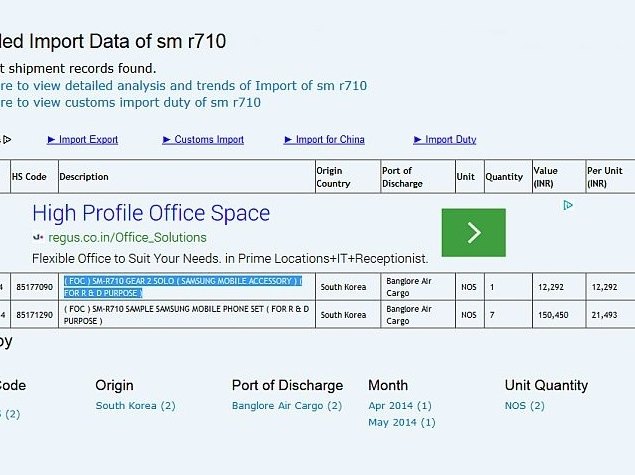
Task: Click the arrow icon before Import Export
Action: (x=51, y=140)
